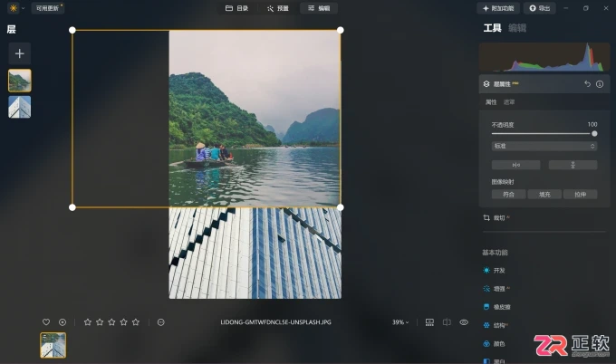Image resolution: width=616 pixels, height=364 pixels.
Task: Open the 颜色 color tool
Action: (495, 343)
